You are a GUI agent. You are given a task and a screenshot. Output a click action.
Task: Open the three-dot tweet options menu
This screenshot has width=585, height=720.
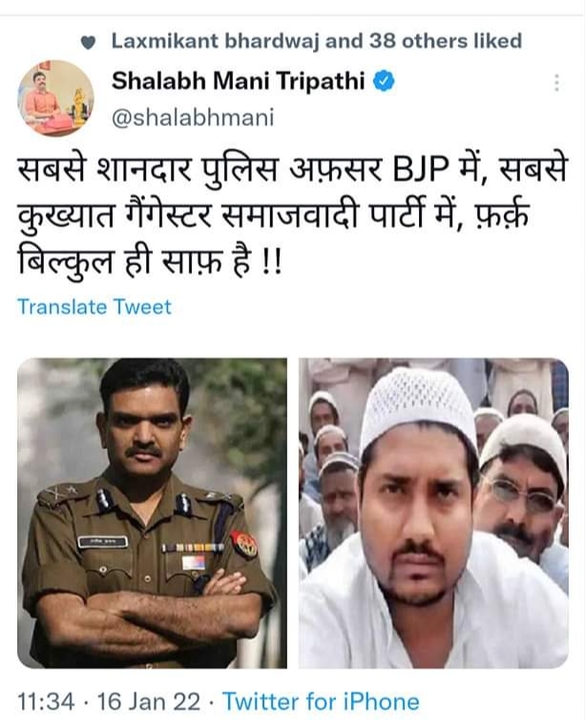[557, 83]
